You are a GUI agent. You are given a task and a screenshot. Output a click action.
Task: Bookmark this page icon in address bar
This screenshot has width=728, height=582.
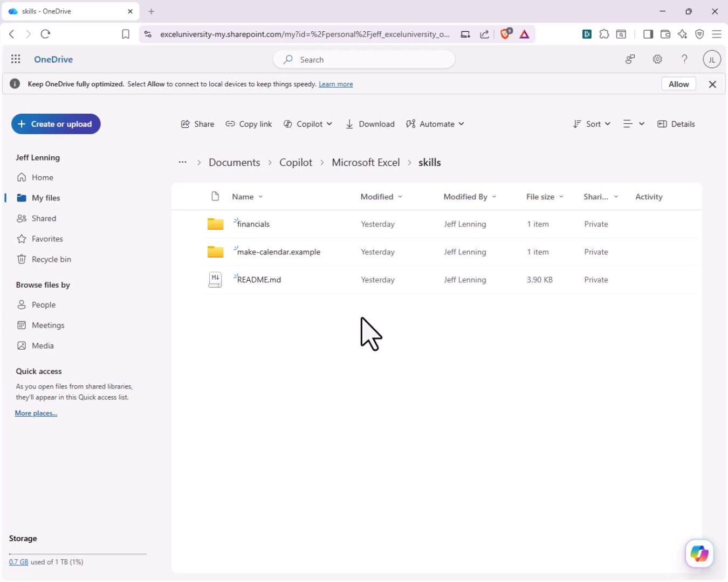[x=126, y=34]
